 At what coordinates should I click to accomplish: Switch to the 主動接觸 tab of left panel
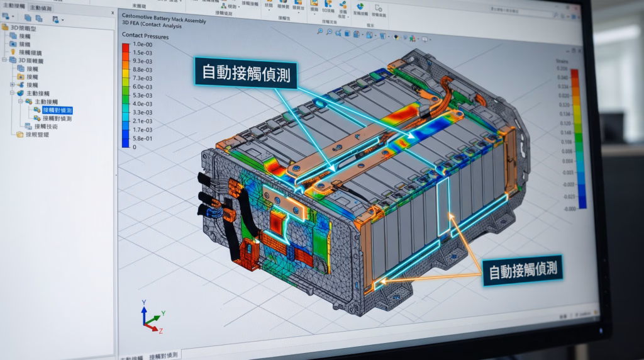(x=14, y=6)
